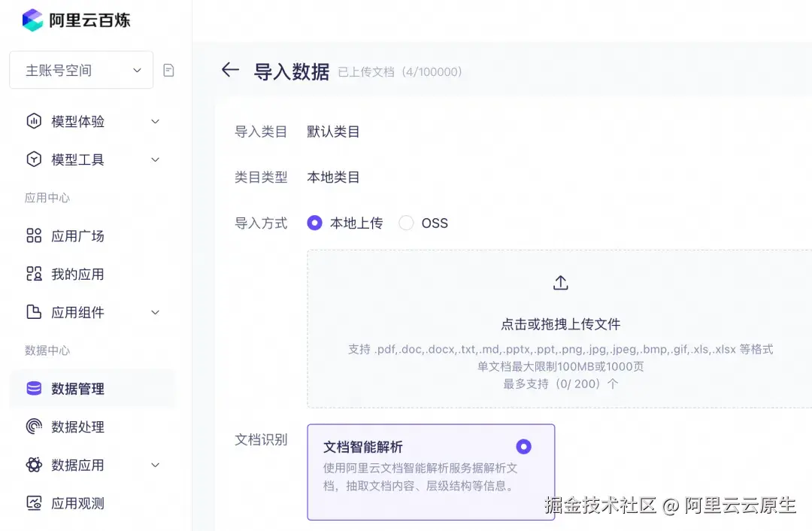Viewport: 812px width, 531px height.
Task: Open the 应用广场 section
Action: pyautogui.click(x=78, y=235)
